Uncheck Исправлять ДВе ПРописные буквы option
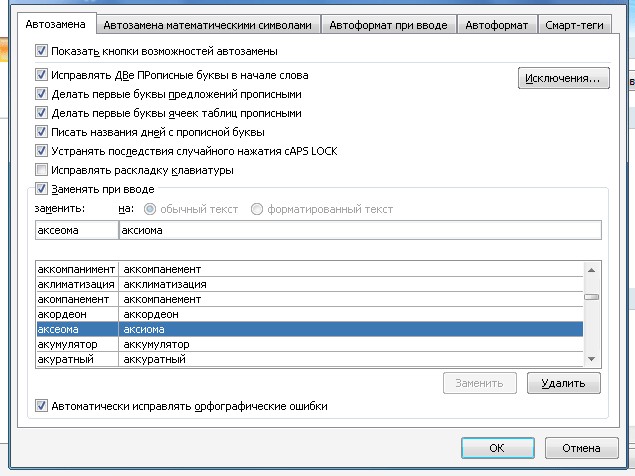The width and height of the screenshot is (635, 476). 41,75
